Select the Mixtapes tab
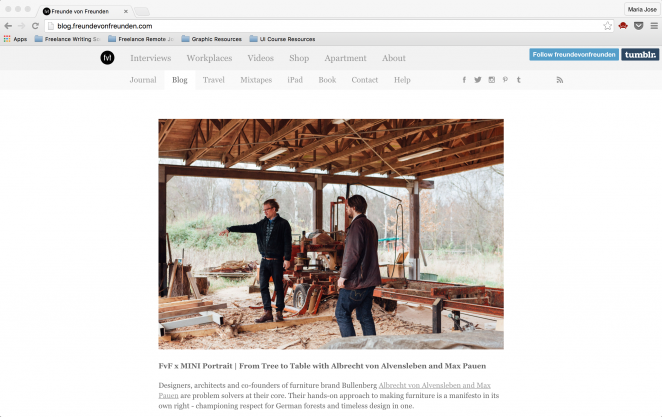 (x=256, y=80)
